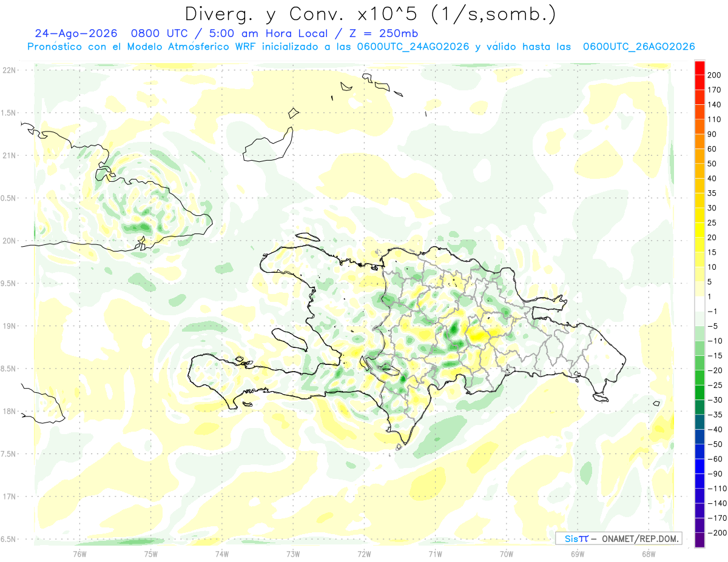The width and height of the screenshot is (728, 562).
Task: Click the "74W" longitude label
Action: click(222, 553)
